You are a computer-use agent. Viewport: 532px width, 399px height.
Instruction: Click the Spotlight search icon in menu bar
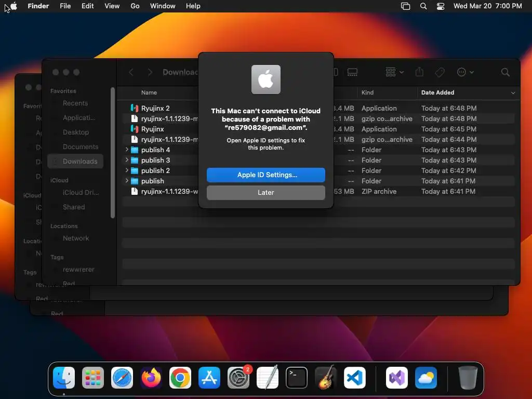[423, 6]
